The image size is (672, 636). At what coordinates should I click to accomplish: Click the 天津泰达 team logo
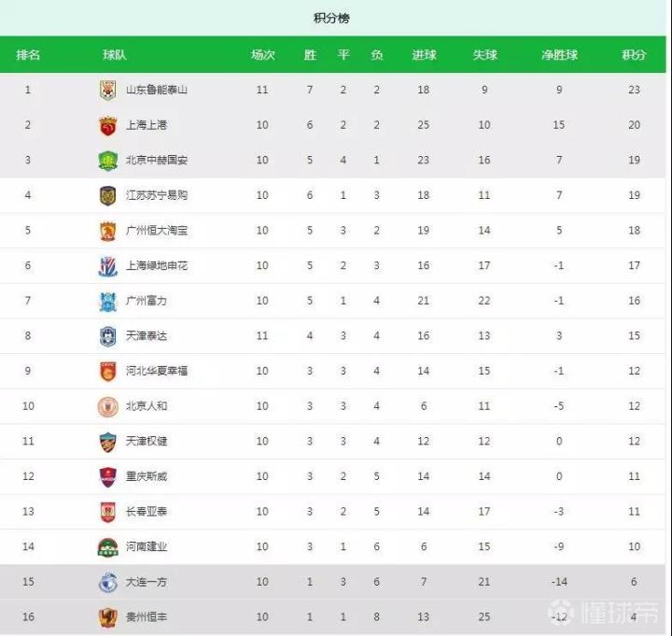coord(107,336)
